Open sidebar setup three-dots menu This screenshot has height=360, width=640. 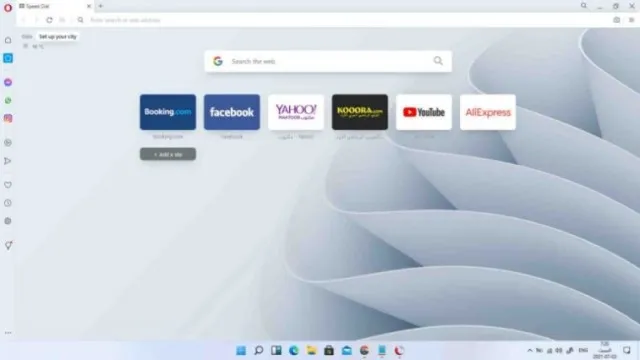(x=8, y=333)
